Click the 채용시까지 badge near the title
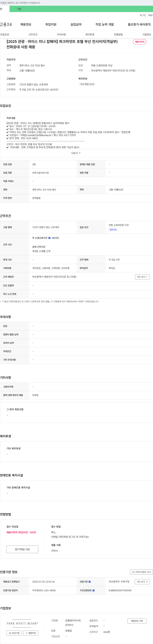The height and width of the screenshot is (644, 153). (x=140, y=42)
